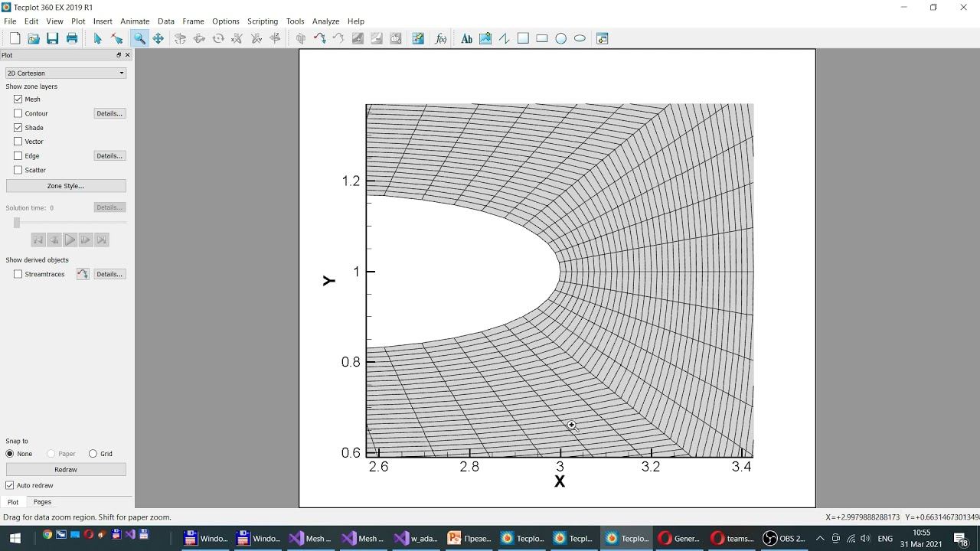The image size is (980, 551).
Task: Choose the Adjustor tool
Action: (117, 38)
